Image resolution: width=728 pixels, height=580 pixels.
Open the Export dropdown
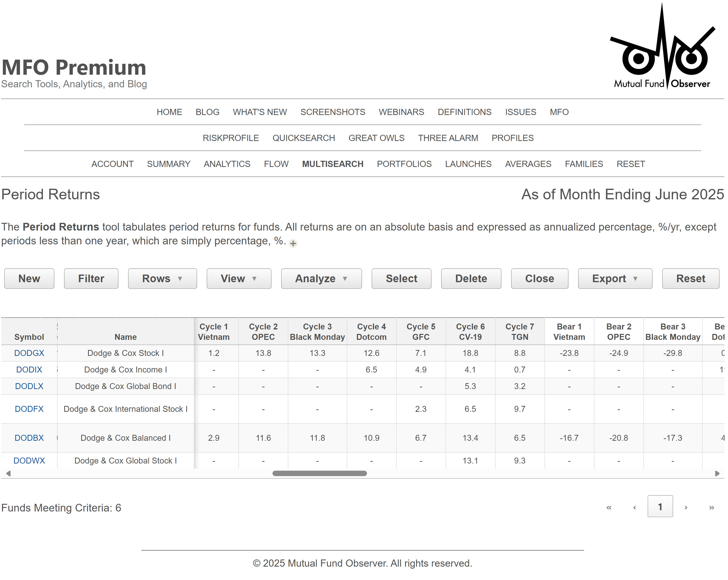pyautogui.click(x=615, y=278)
